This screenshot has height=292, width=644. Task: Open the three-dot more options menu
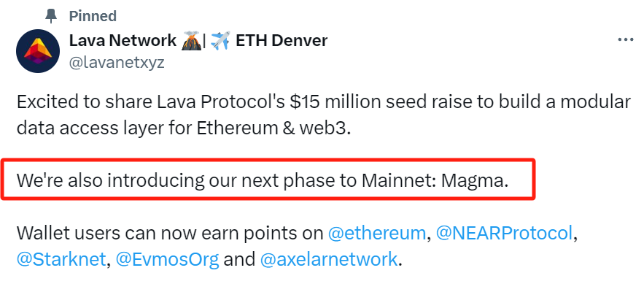[625, 40]
